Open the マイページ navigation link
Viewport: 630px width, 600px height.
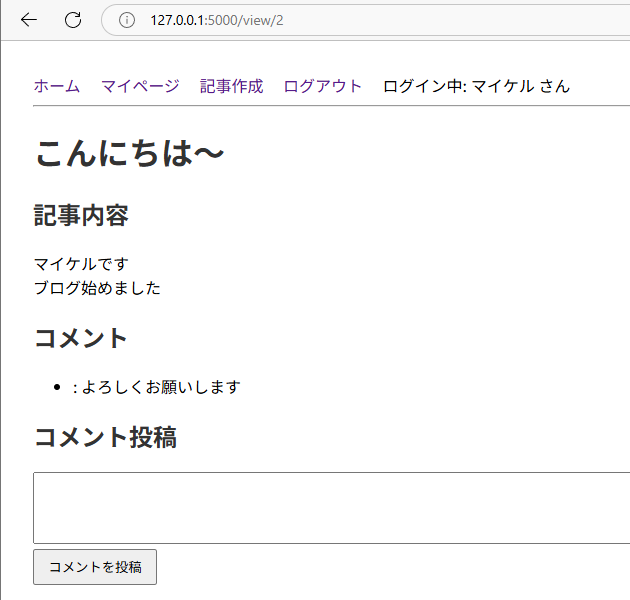coord(140,86)
